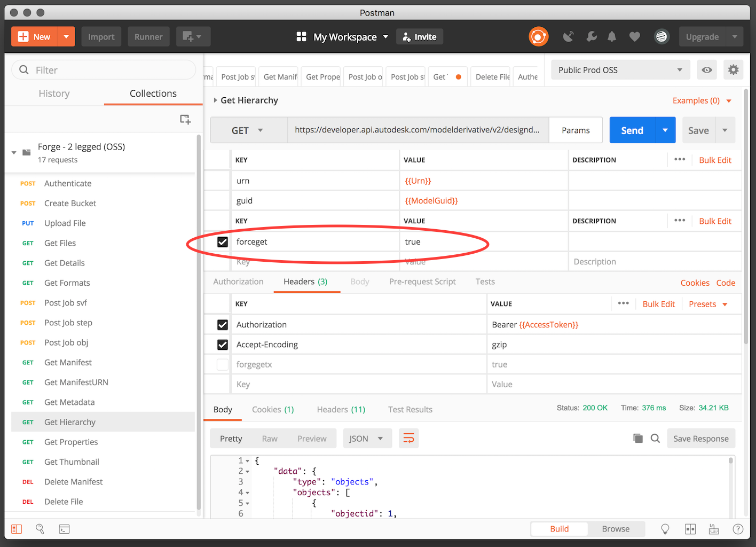756x547 pixels.
Task: Open the JSON format dropdown
Action: click(x=367, y=439)
